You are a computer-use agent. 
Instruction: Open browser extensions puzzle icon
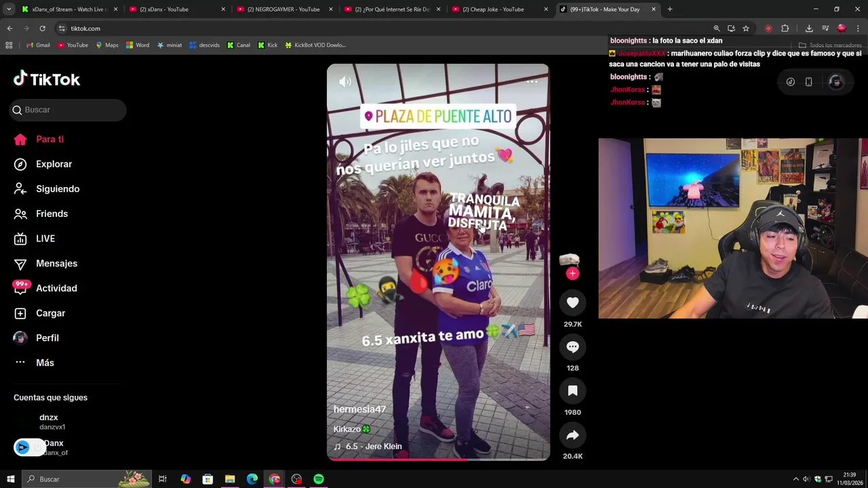click(785, 28)
